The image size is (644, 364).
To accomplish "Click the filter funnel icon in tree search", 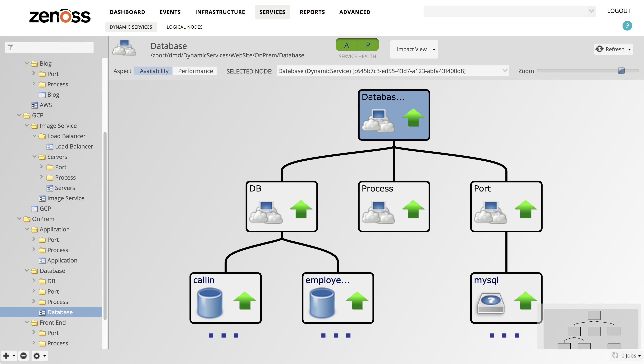I will (11, 47).
